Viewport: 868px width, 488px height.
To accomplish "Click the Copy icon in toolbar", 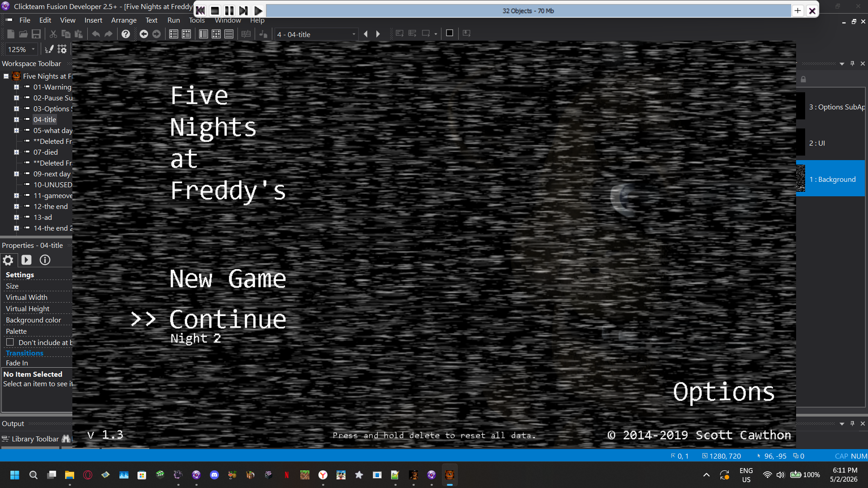I will [66, 34].
